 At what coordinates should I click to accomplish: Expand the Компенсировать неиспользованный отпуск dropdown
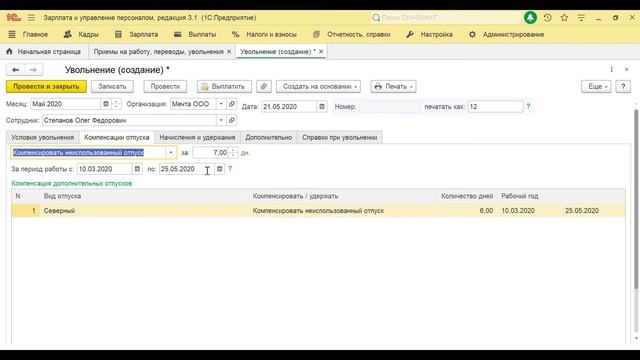[x=171, y=153]
